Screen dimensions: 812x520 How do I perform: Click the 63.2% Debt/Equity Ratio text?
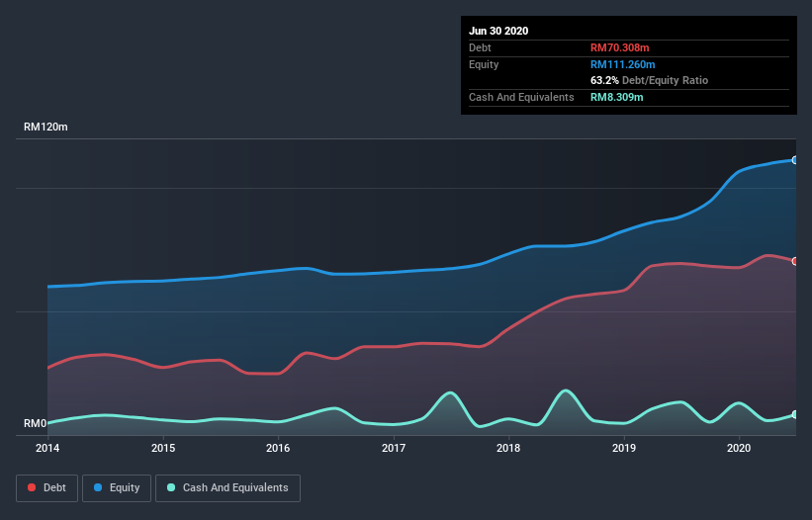tap(650, 80)
